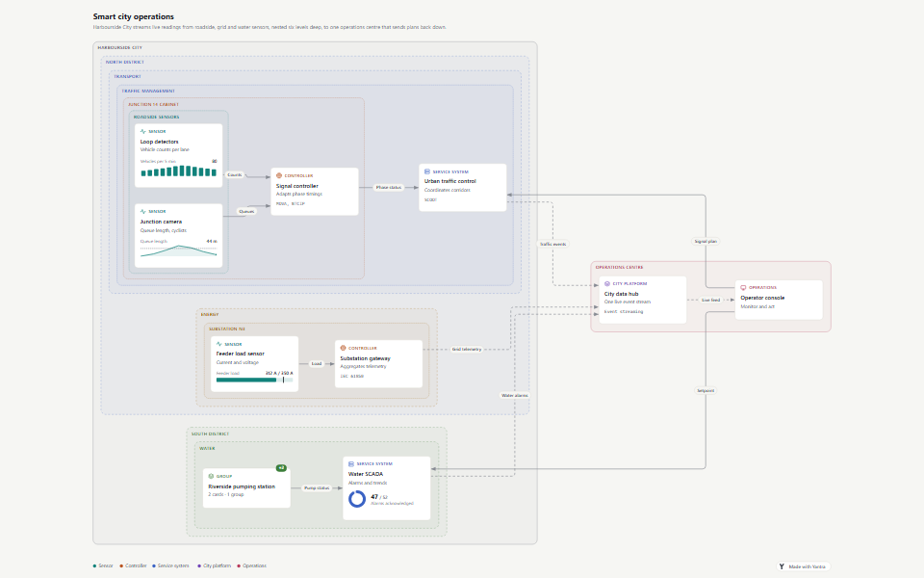Click the service system icon on Urban traffic control
The image size is (924, 578).
[427, 171]
